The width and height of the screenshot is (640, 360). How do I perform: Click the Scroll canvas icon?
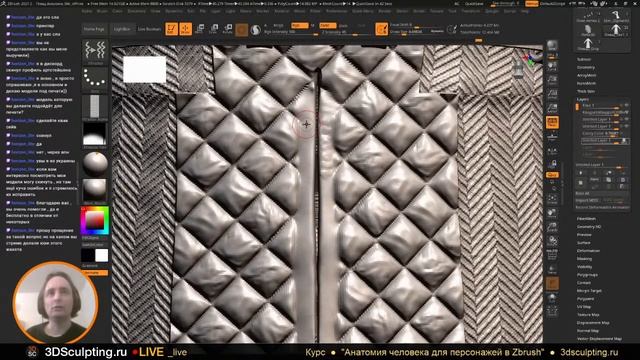tap(552, 67)
